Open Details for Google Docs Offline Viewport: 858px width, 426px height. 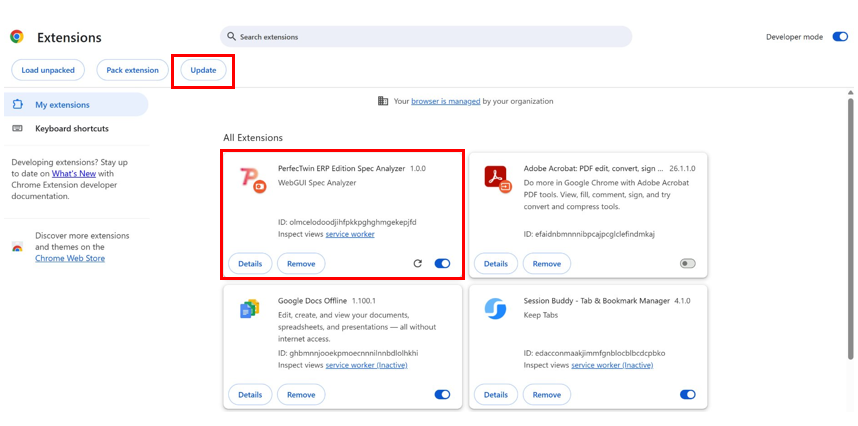250,394
